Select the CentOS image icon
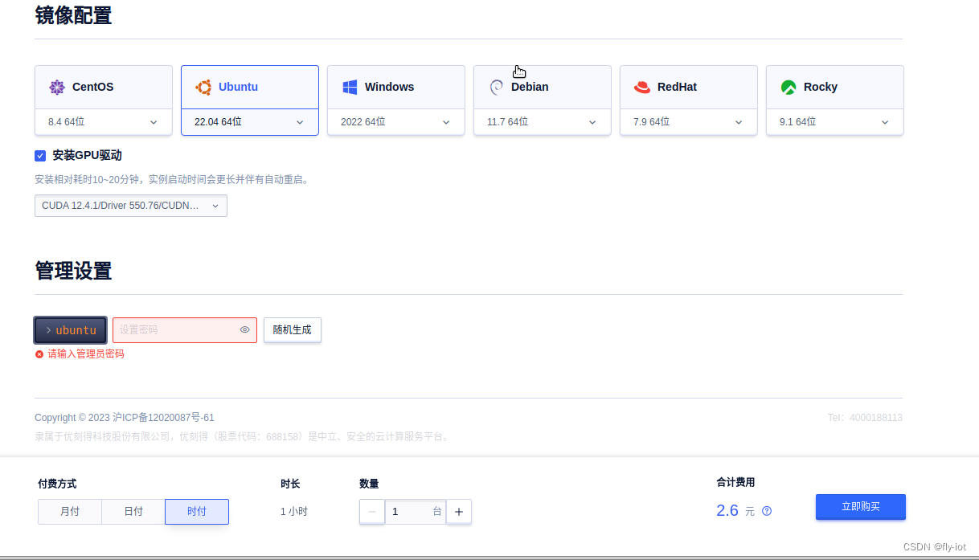 (56, 86)
